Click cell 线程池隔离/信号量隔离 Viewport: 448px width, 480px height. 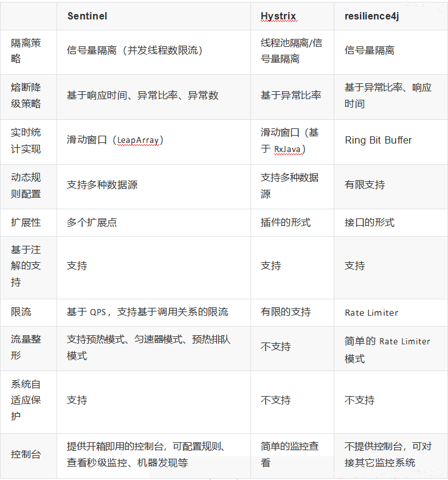coord(291,51)
